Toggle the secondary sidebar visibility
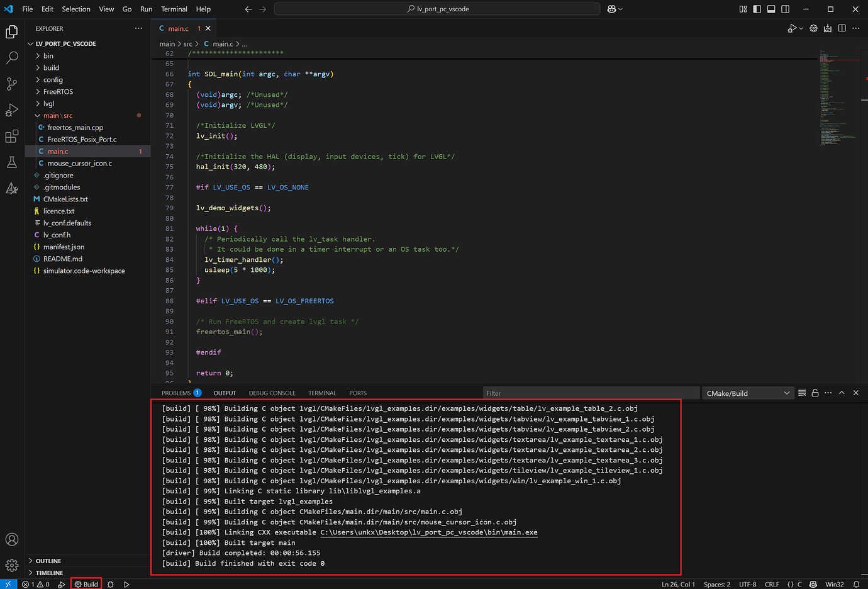 [x=786, y=9]
